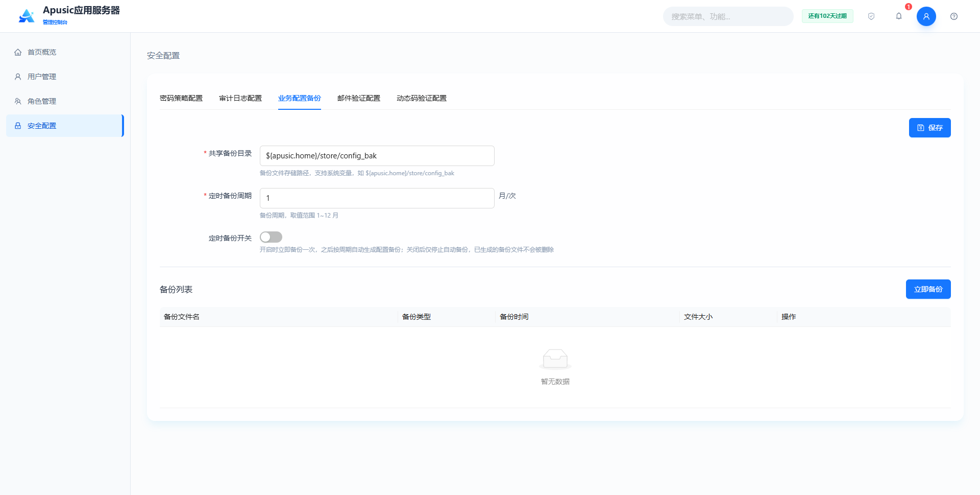The image size is (980, 495).
Task: Click the 还有102天过期 license badge
Action: 827,16
